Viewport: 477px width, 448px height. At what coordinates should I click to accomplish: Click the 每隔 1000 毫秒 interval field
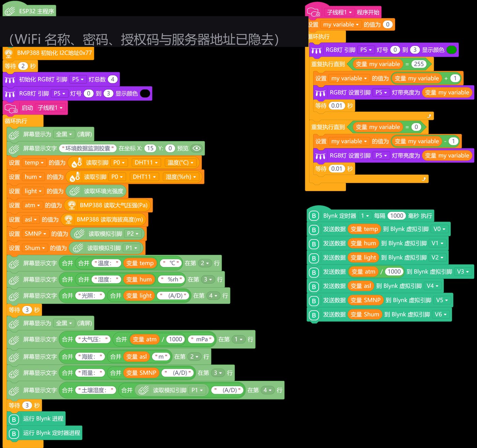click(397, 216)
